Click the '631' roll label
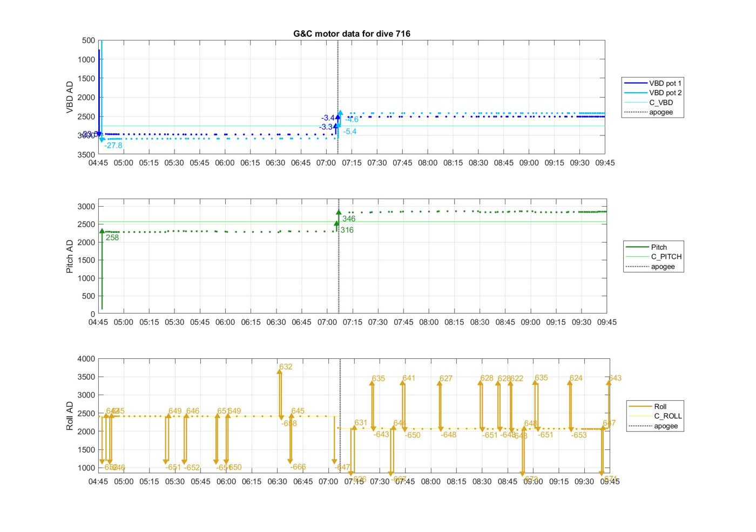 click(x=361, y=423)
